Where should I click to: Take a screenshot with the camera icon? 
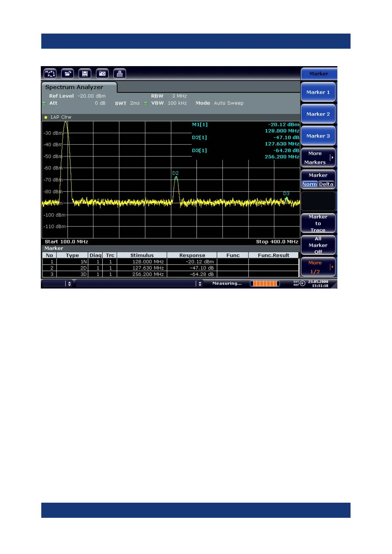[102, 74]
